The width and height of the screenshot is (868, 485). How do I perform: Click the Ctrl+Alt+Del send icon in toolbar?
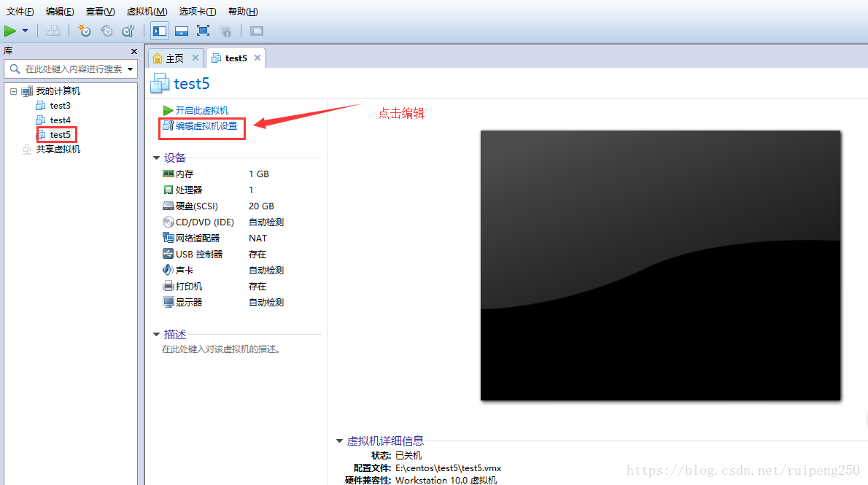[x=53, y=31]
